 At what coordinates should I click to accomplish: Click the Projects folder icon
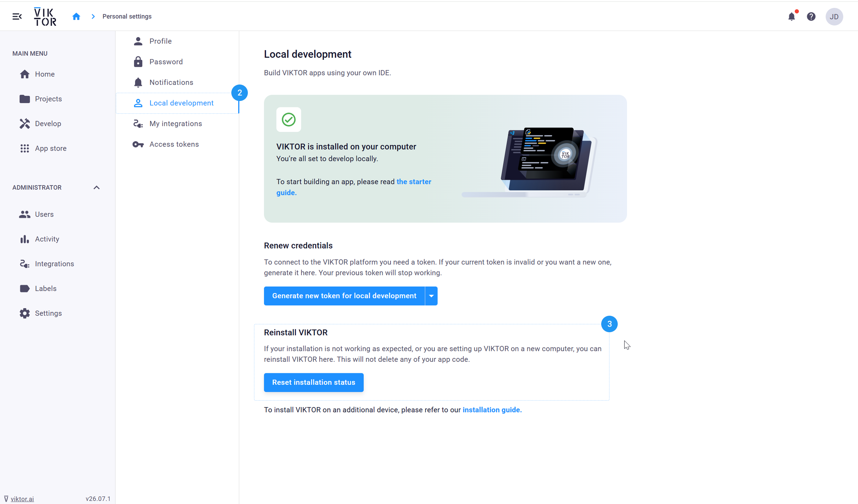coord(25,99)
